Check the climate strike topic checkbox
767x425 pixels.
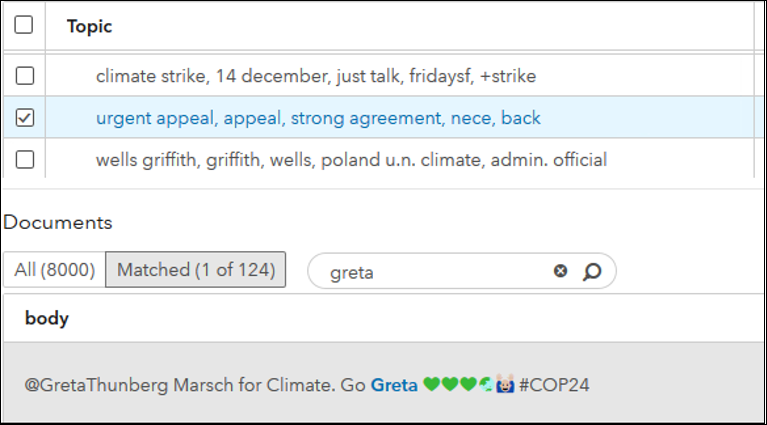(25, 76)
